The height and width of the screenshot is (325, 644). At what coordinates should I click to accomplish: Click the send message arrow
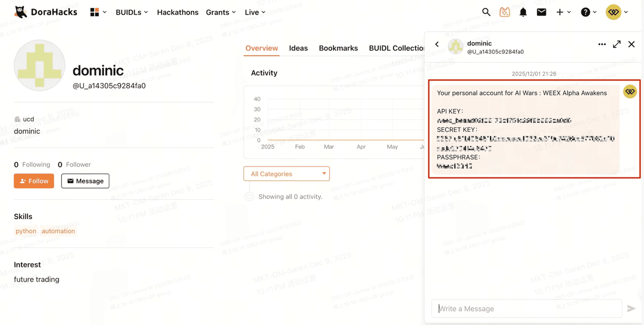pyautogui.click(x=632, y=308)
